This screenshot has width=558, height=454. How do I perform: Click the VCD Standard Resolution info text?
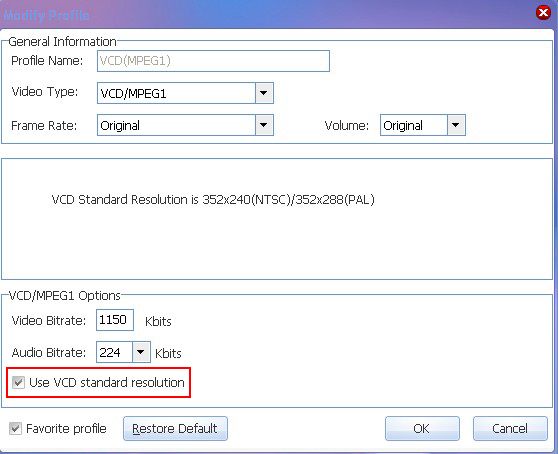coord(213,200)
